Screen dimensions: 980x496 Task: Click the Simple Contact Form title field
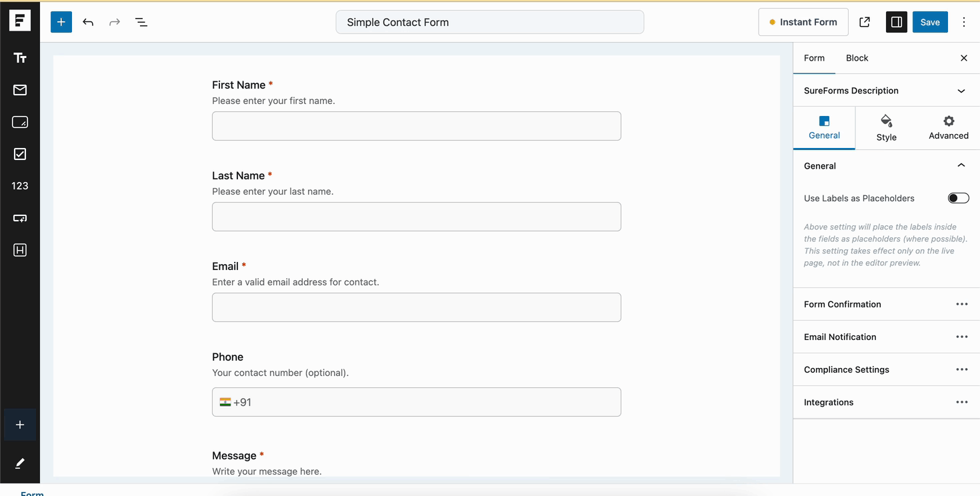tap(489, 22)
